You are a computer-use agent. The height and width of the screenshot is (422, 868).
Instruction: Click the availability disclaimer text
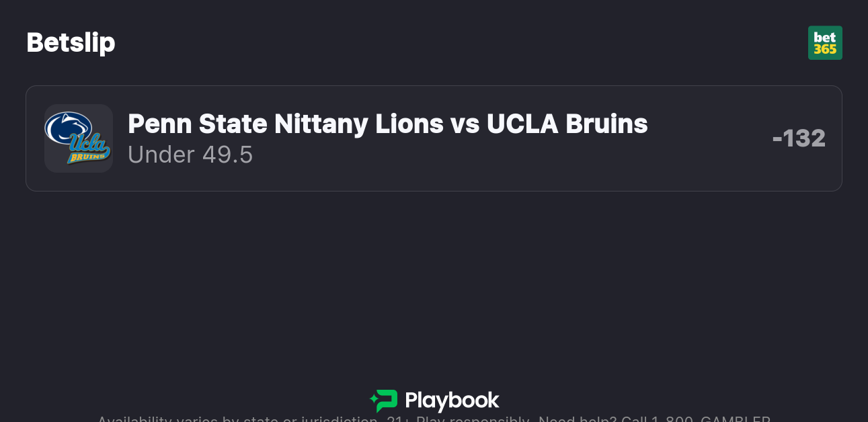point(269,419)
